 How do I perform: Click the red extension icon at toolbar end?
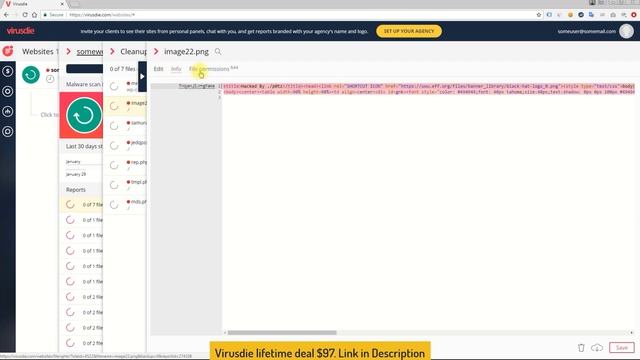634,15
